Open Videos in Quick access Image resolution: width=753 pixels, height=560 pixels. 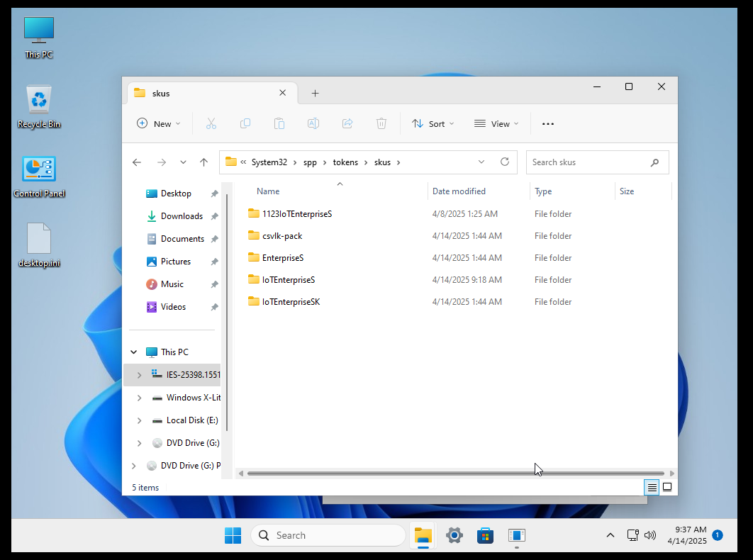click(175, 307)
